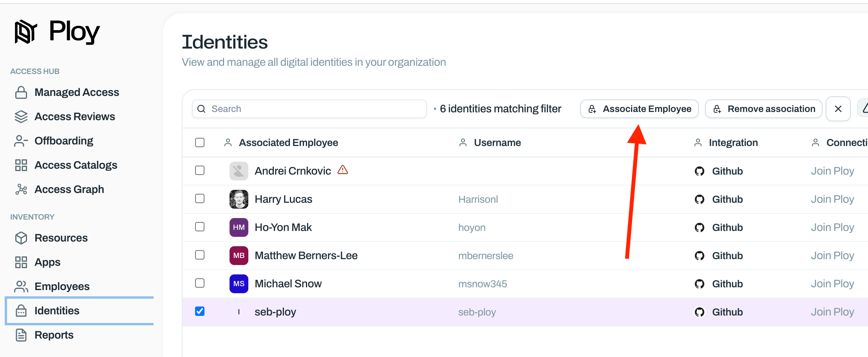
Task: Select the checkbox for Matthew Berners-Lee
Action: pos(200,255)
